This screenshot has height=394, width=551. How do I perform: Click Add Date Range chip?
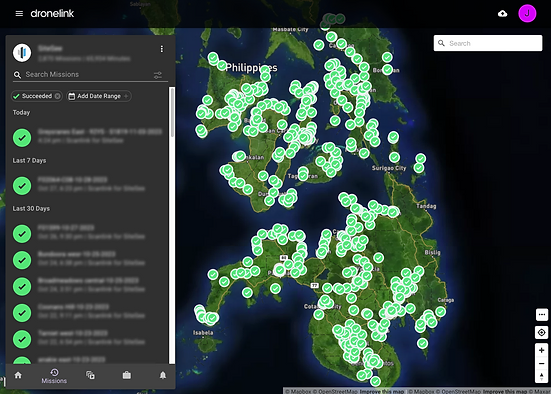pyautogui.click(x=99, y=96)
